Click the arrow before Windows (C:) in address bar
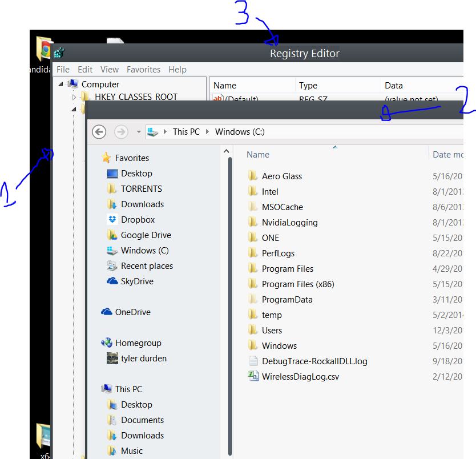Viewport: 476px width, 459px height. click(207, 132)
